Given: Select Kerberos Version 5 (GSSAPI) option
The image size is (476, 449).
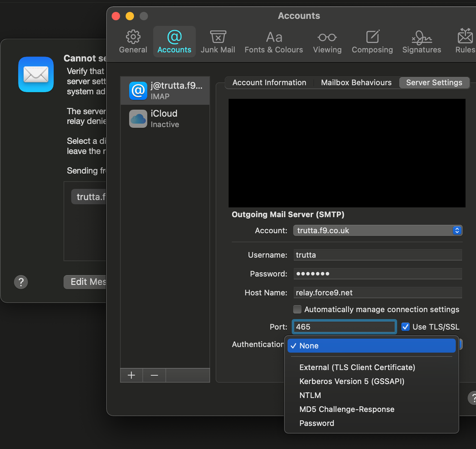Looking at the screenshot, I should (351, 381).
